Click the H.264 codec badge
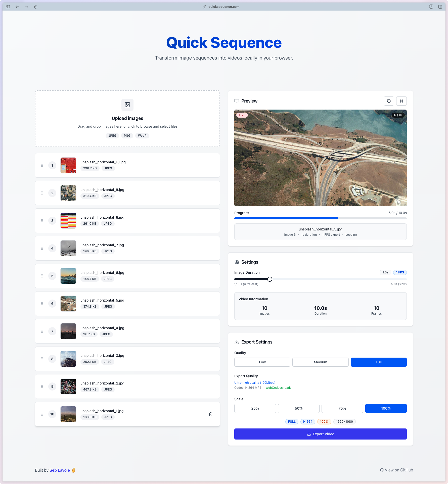The height and width of the screenshot is (484, 448). click(308, 422)
